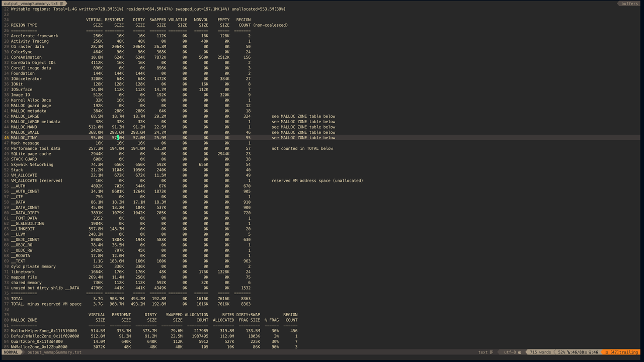
Task: Place cursor on the MALLOC_TINY row label
Action: 25,138
